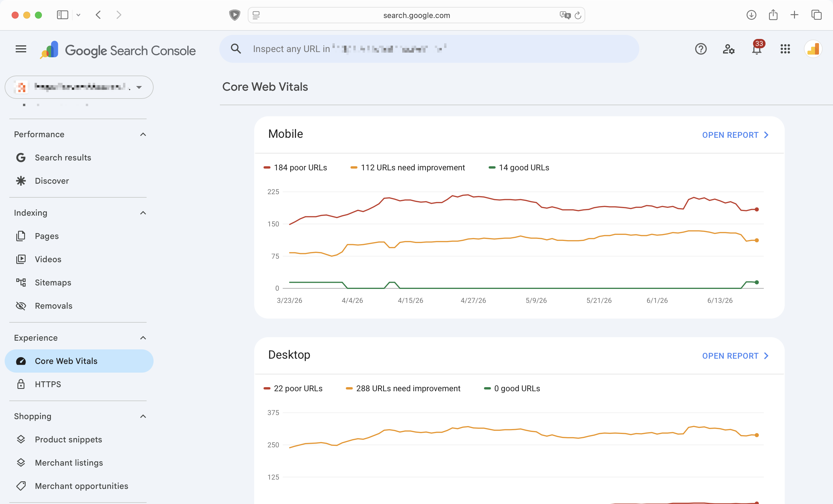Click the Google Search Console logo

coord(118,50)
